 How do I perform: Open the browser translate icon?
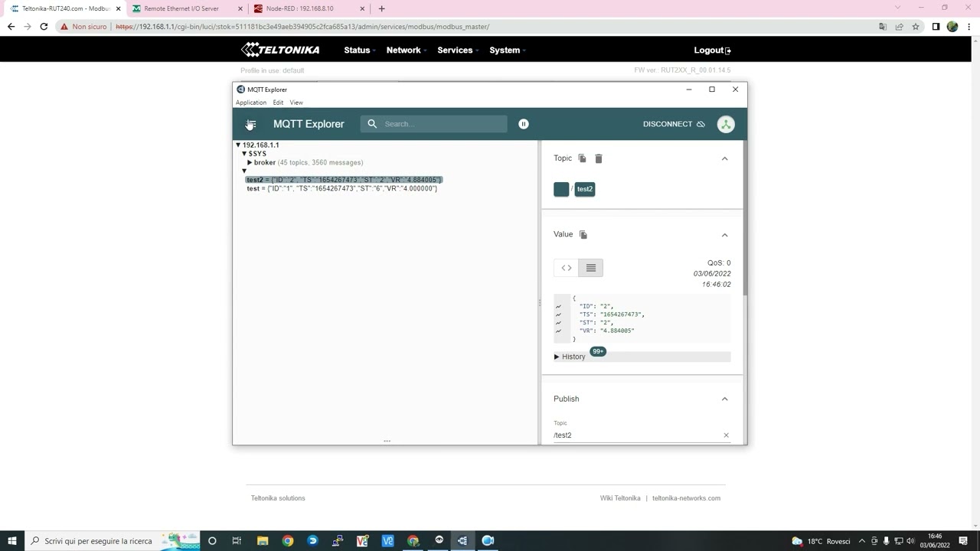click(x=883, y=27)
